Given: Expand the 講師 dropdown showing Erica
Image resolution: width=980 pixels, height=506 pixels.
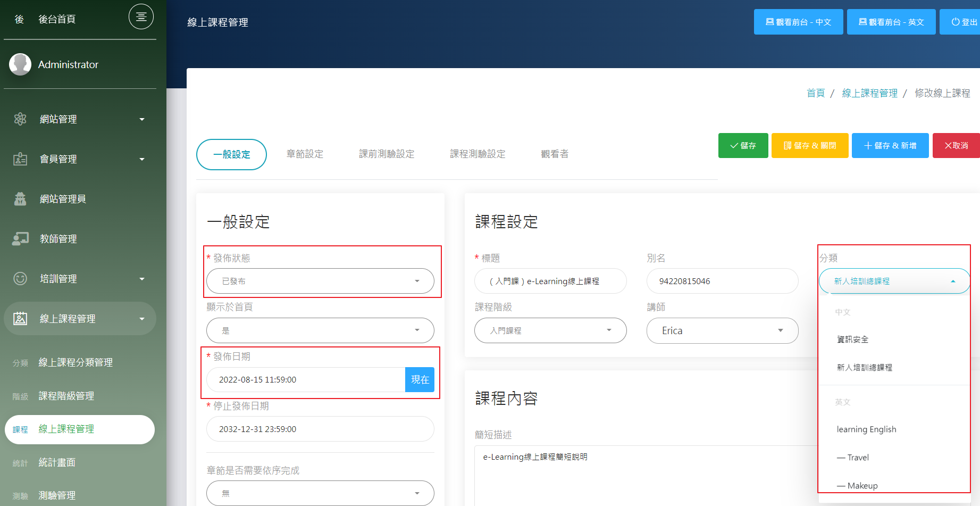Looking at the screenshot, I should 722,330.
